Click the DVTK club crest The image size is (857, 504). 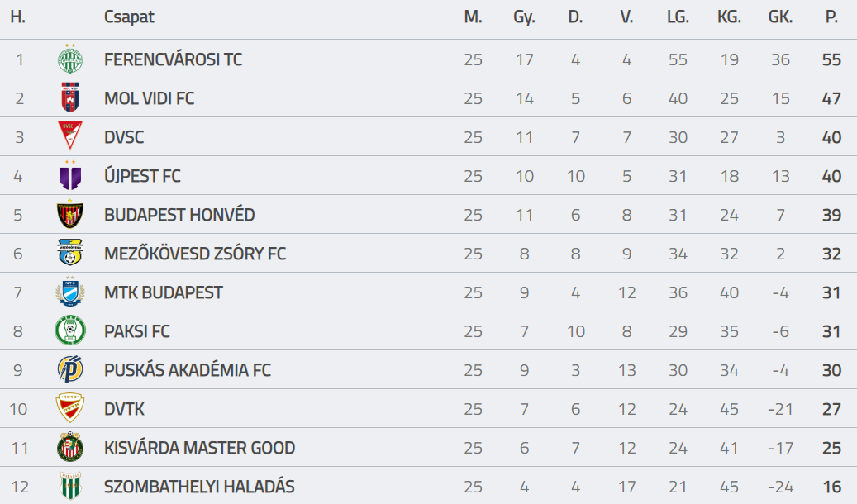(x=70, y=408)
